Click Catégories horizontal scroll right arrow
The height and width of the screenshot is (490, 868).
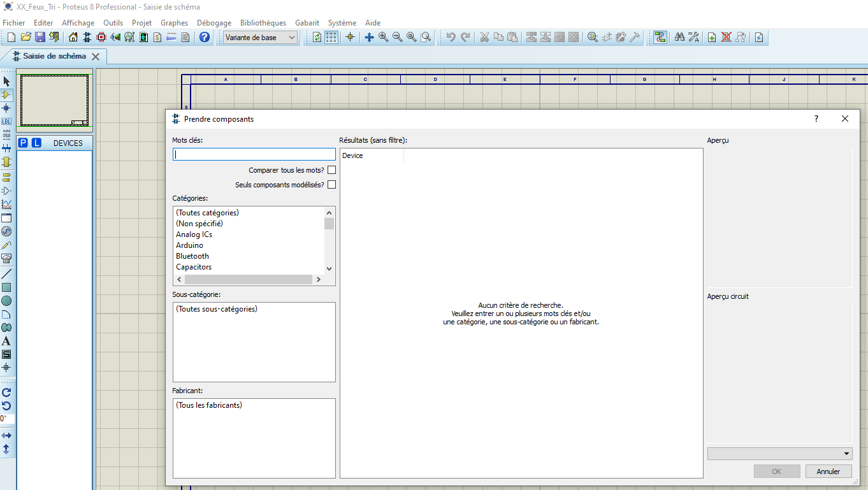(x=317, y=280)
